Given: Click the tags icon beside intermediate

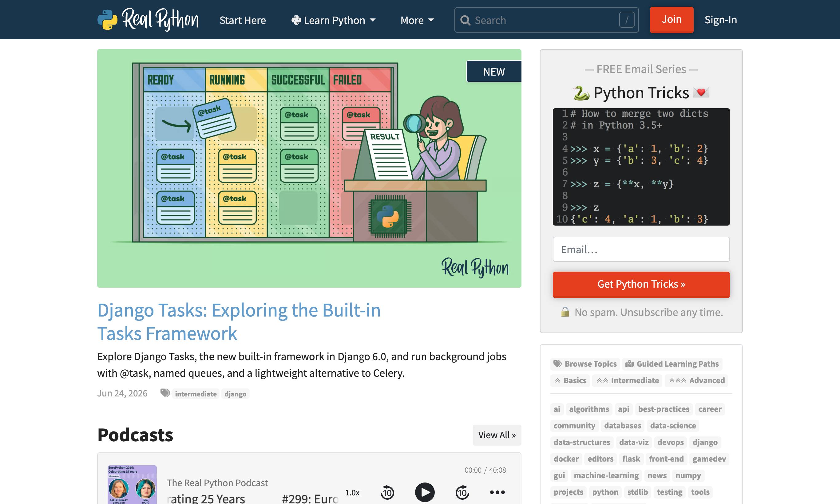Looking at the screenshot, I should [x=165, y=393].
